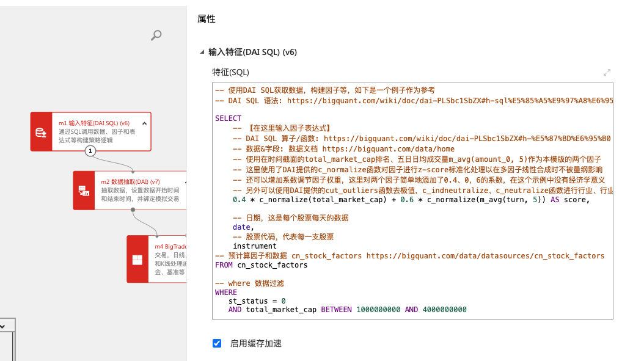Image resolution: width=644 pixels, height=361 pixels.
Task: Open the dropdown at bottom-left of canvas
Action: click(2, 327)
